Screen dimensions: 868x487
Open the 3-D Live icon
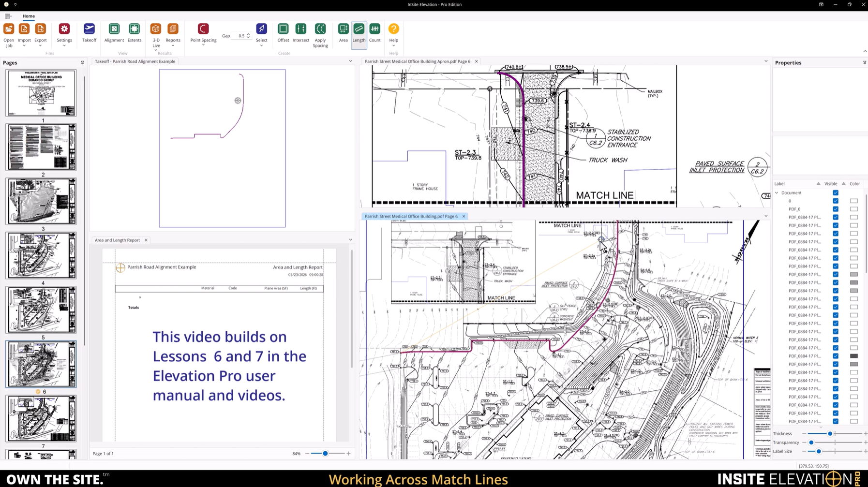click(156, 29)
